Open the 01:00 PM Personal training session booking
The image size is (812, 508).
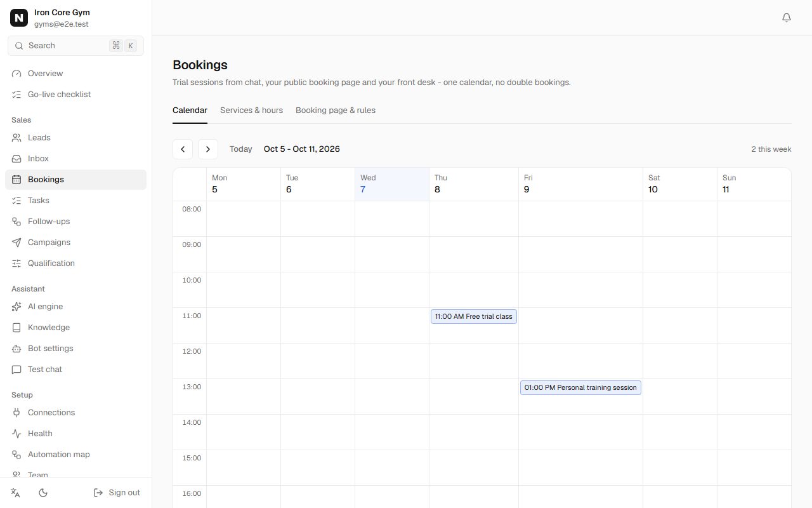[x=580, y=387]
